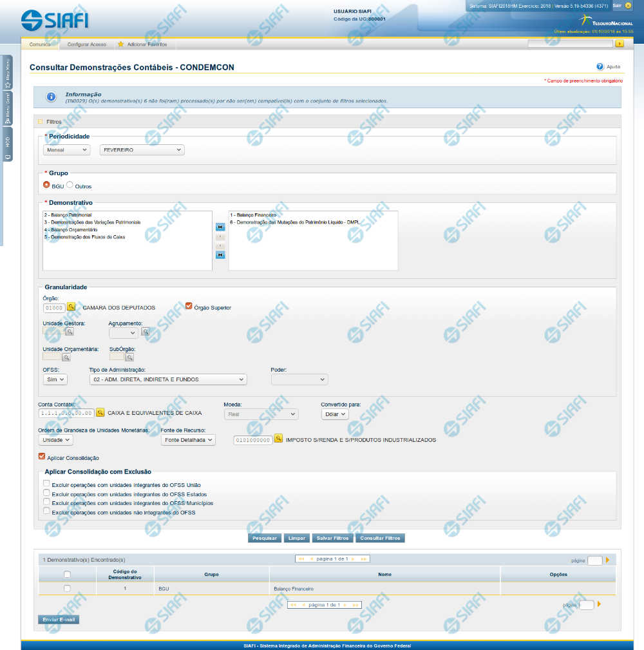Expand the Tipo de Administração dropdown
644x650 pixels.
167,379
